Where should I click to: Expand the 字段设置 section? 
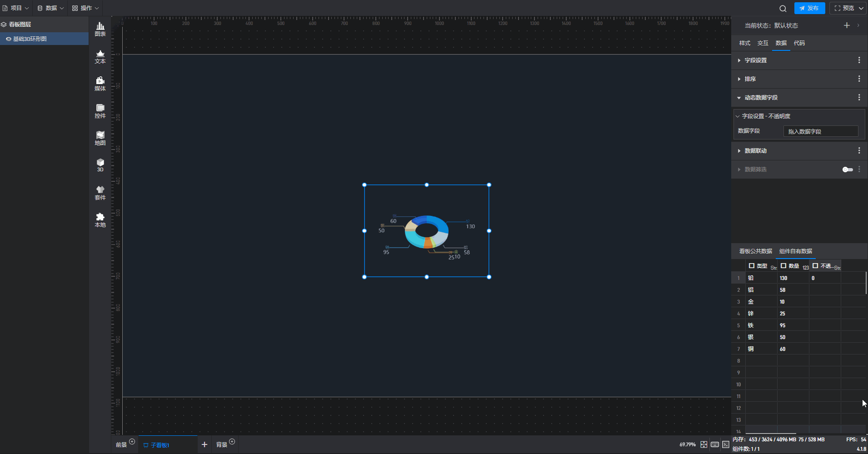click(x=755, y=60)
